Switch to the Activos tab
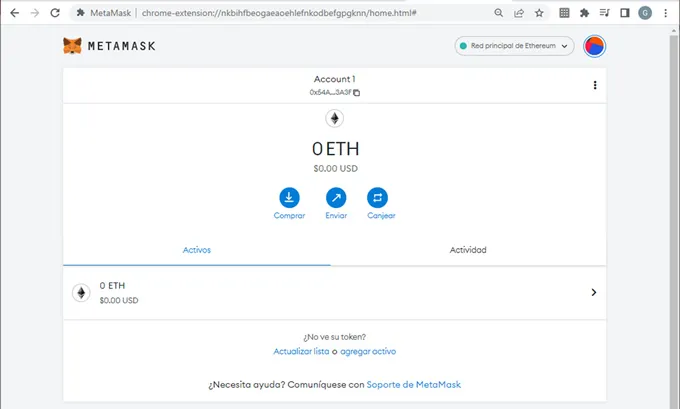This screenshot has height=409, width=680. 197,250
